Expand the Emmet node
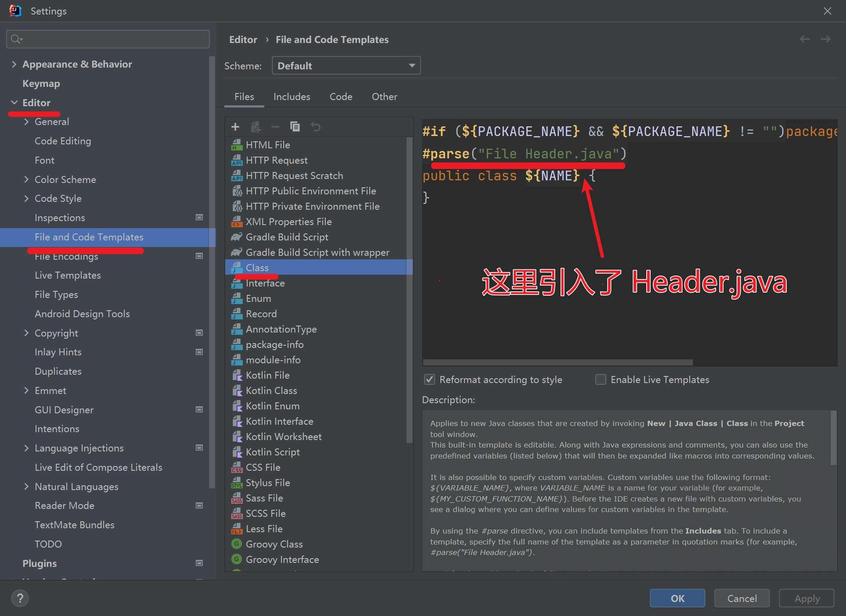Image resolution: width=846 pixels, height=616 pixels. point(26,390)
